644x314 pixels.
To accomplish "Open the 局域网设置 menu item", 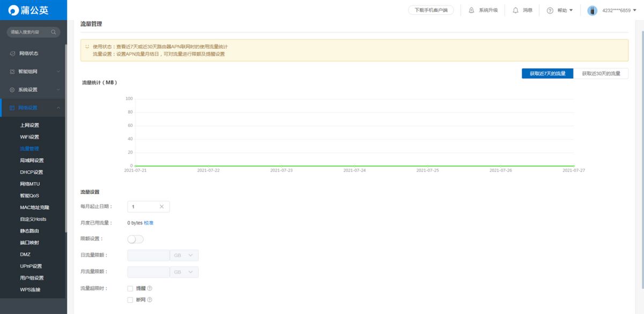I will (x=32, y=160).
